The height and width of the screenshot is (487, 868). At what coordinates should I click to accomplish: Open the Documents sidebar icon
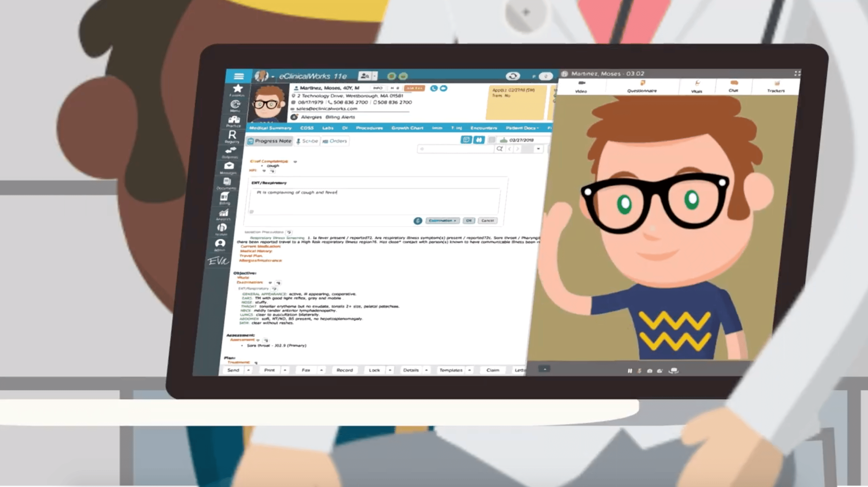coord(227,182)
